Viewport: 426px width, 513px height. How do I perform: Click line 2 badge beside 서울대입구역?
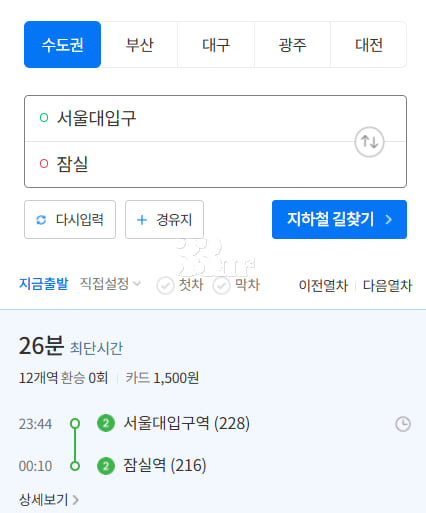click(x=106, y=423)
